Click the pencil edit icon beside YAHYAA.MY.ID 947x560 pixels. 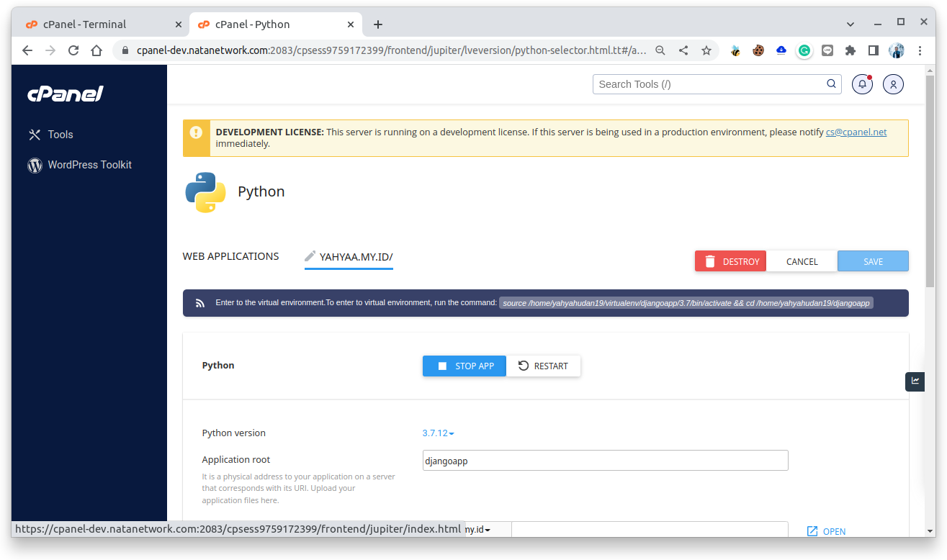click(x=310, y=256)
